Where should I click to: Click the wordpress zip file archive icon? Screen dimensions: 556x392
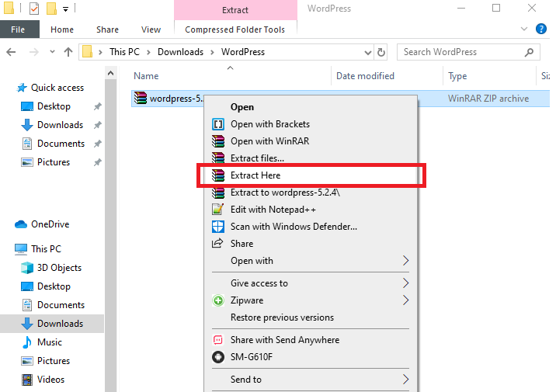[141, 98]
